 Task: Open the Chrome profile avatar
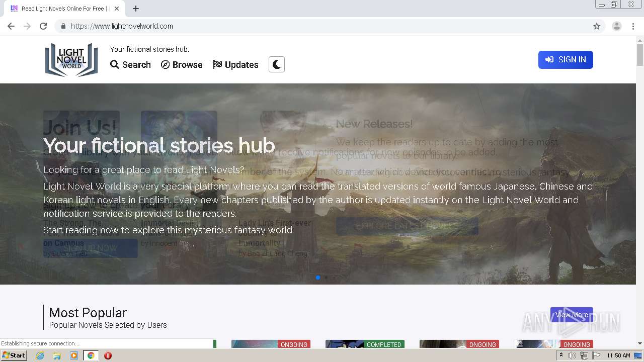coord(616,26)
